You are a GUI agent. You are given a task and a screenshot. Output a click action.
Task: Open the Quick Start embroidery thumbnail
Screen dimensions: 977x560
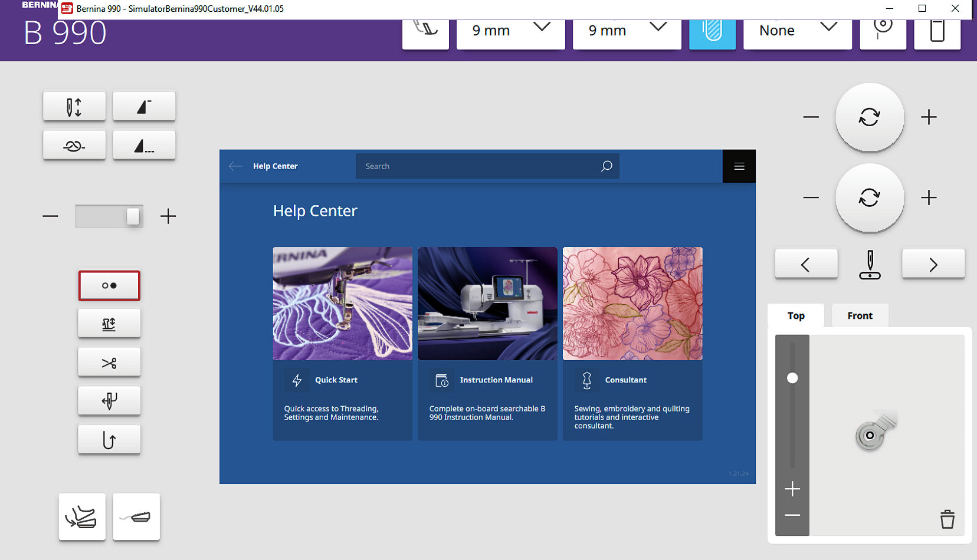[x=343, y=304]
